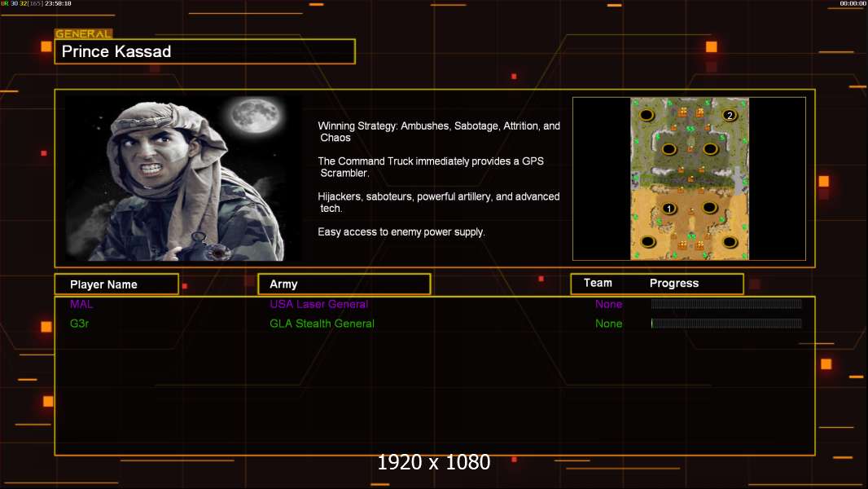Click Easy access to enemy power supply text
Image resolution: width=868 pixels, height=489 pixels.
401,232
